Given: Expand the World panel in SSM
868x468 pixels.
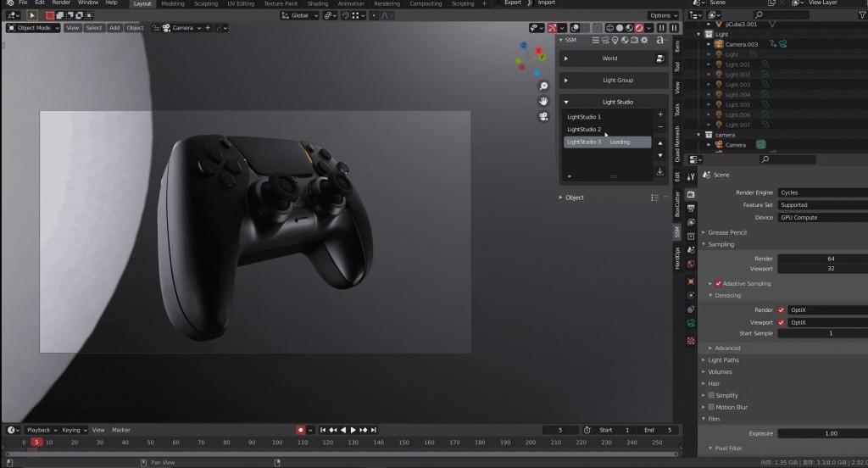Looking at the screenshot, I should [x=565, y=58].
